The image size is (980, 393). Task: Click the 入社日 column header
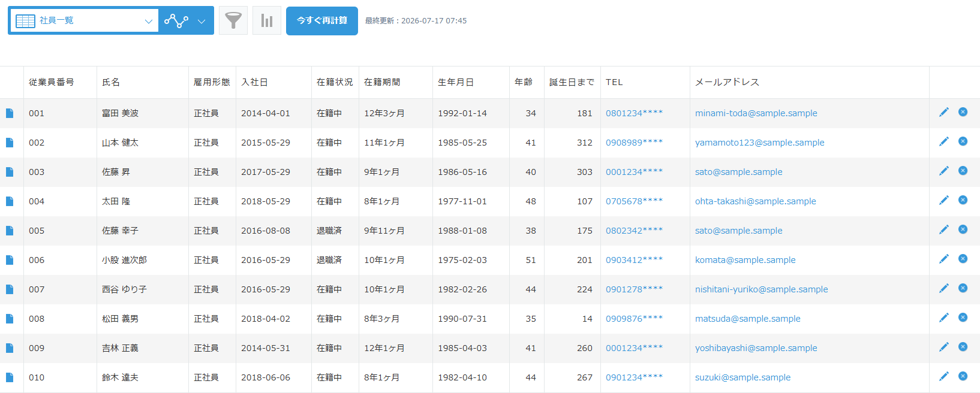click(x=254, y=82)
